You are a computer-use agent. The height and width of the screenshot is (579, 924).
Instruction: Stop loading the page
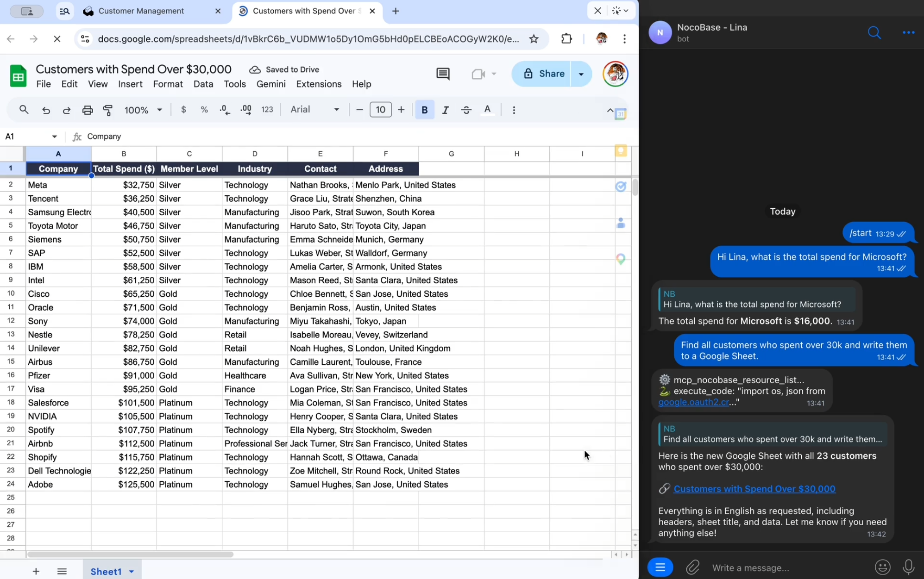tap(57, 39)
